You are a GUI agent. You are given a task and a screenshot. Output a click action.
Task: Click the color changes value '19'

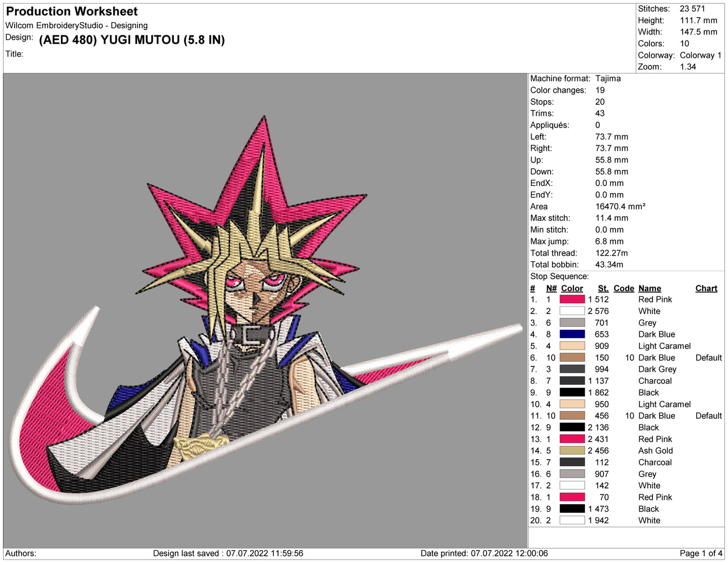(x=600, y=90)
